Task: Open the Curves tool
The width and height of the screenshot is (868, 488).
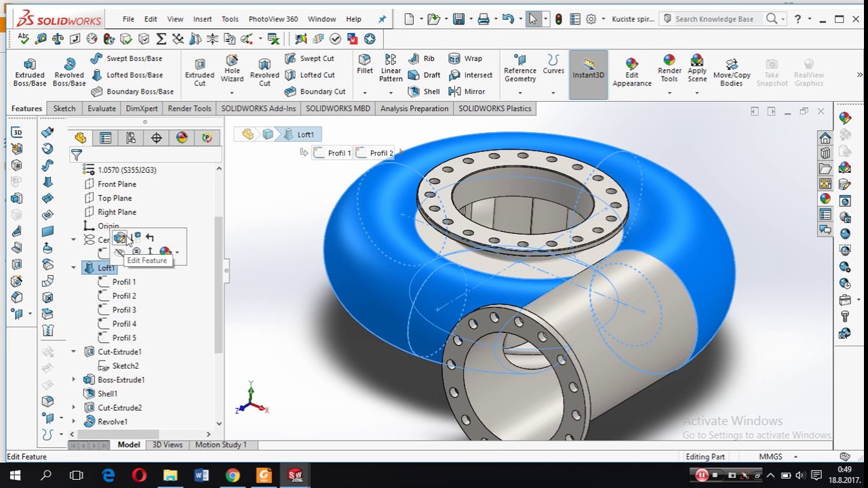Action: (553, 65)
